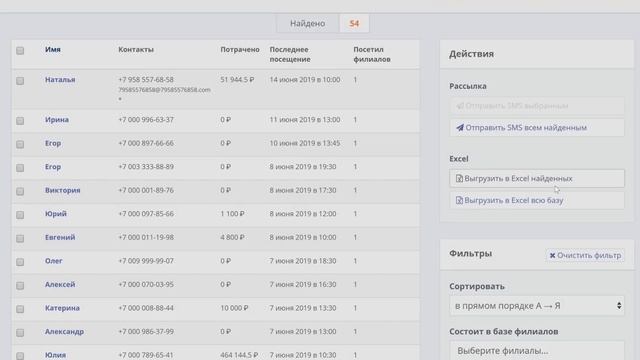This screenshot has width=640, height=360.
Task: Open Евгений's client card
Action: click(60, 237)
